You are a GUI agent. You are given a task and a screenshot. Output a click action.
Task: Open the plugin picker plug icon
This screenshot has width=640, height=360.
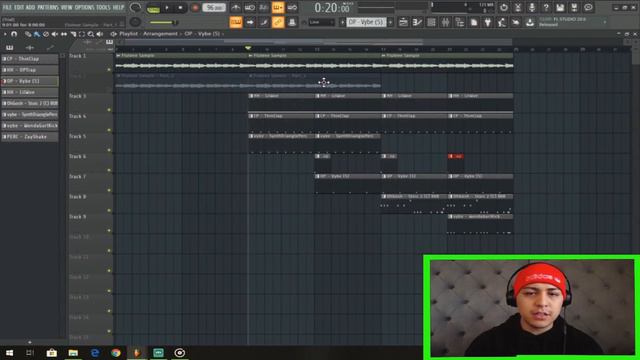tap(488, 22)
